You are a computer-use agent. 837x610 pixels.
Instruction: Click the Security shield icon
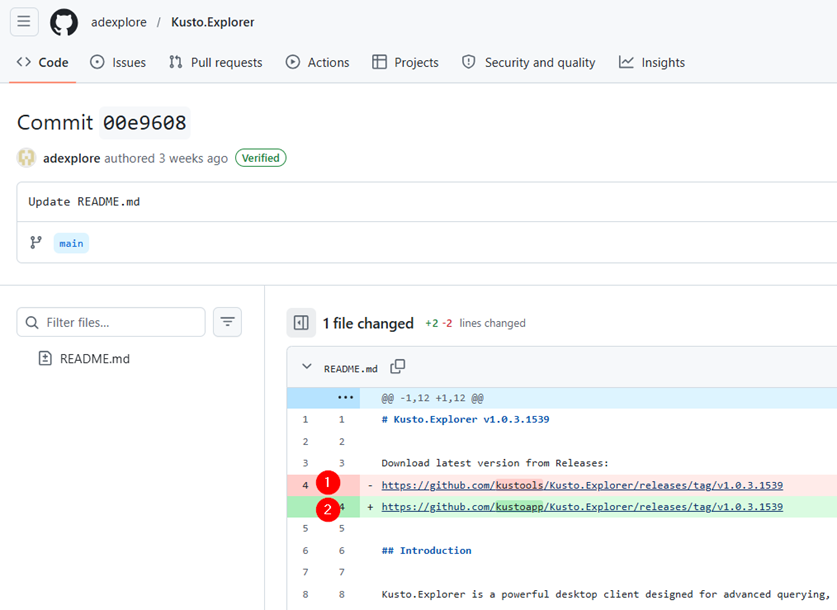tap(468, 62)
